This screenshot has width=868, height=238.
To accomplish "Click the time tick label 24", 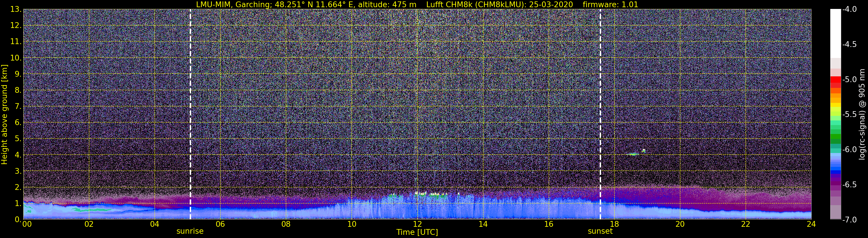I will click(x=811, y=224).
